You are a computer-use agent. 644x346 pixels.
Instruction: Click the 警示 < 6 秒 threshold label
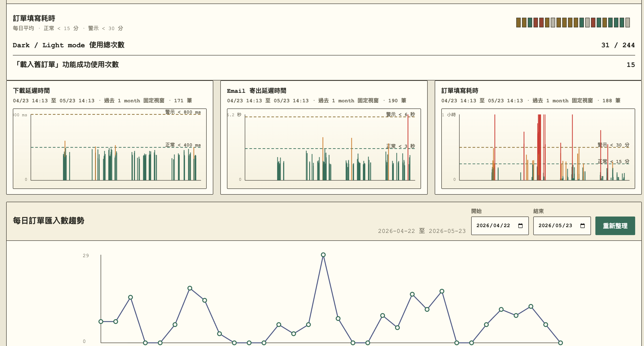(400, 114)
